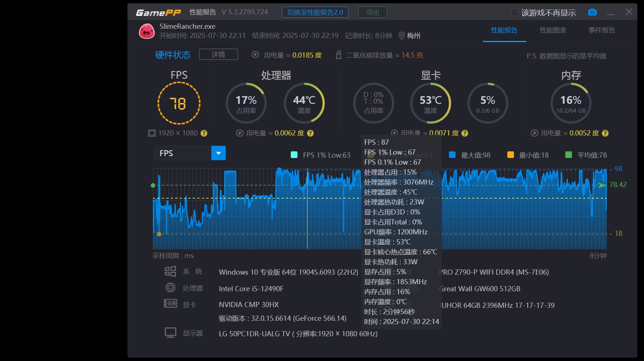Toggle the 最大值:98 blue legend swatch

[x=452, y=155]
